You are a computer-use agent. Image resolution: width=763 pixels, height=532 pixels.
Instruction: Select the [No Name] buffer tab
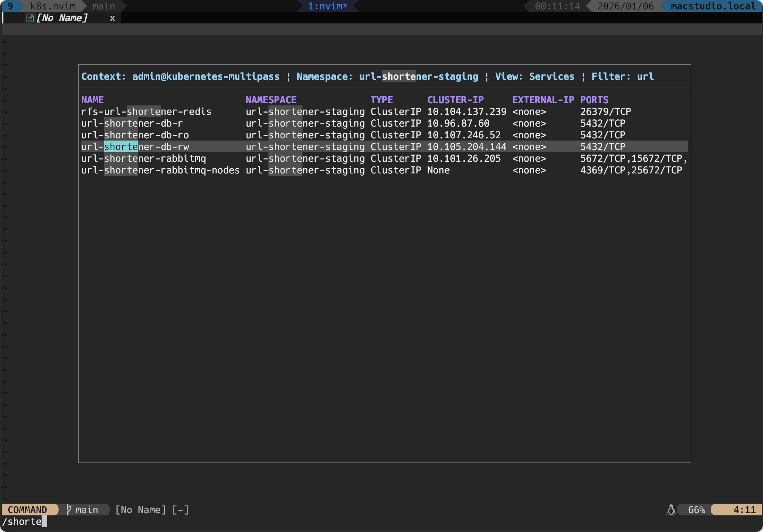(62, 17)
